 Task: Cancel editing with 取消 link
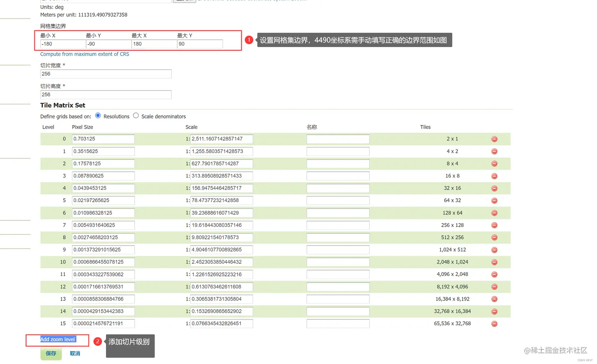click(x=75, y=353)
